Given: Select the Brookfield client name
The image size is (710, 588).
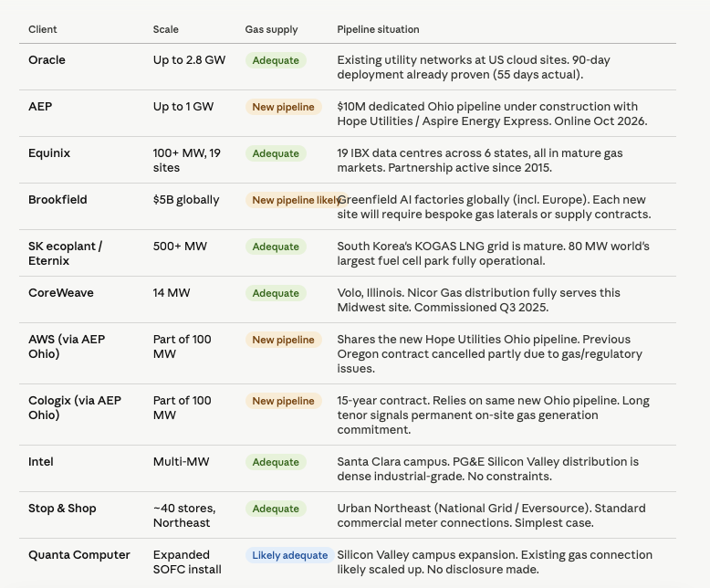Looking at the screenshot, I should (57, 200).
